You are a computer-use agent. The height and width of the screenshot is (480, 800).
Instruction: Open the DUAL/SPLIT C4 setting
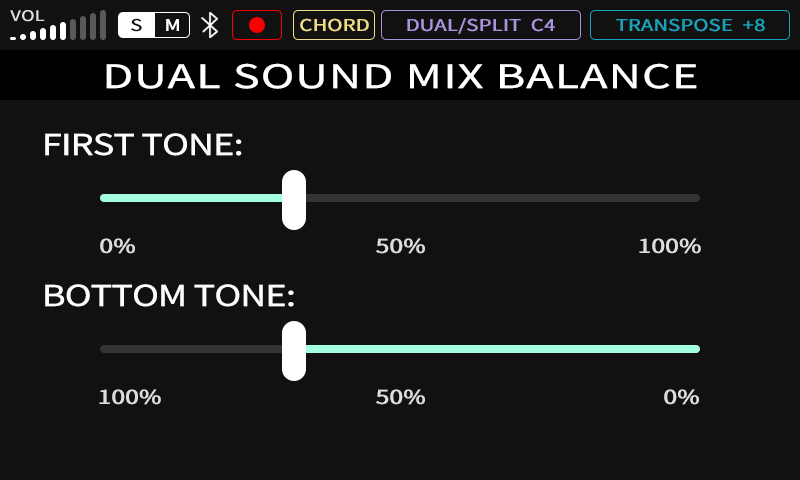pyautogui.click(x=480, y=25)
